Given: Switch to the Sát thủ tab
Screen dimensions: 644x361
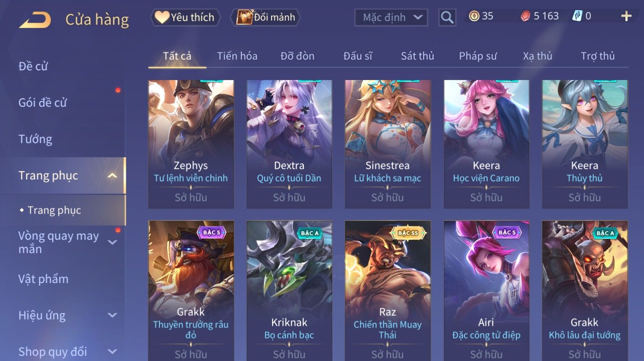Looking at the screenshot, I should pyautogui.click(x=417, y=56).
